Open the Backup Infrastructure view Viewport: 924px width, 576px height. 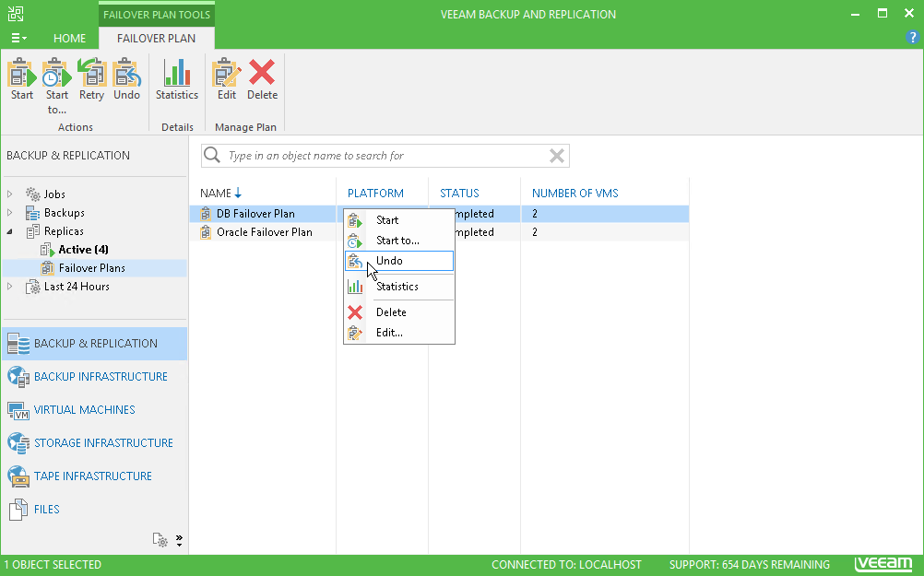[x=94, y=377]
